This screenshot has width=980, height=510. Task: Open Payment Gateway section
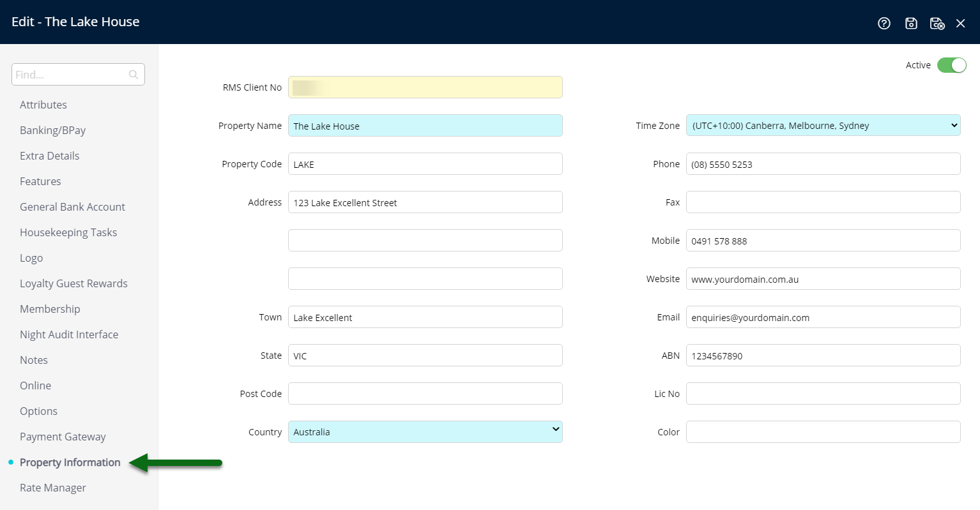[63, 437]
